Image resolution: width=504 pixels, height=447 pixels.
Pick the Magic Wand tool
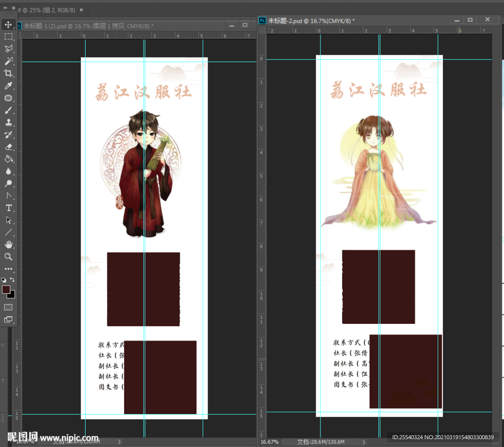pos(8,61)
